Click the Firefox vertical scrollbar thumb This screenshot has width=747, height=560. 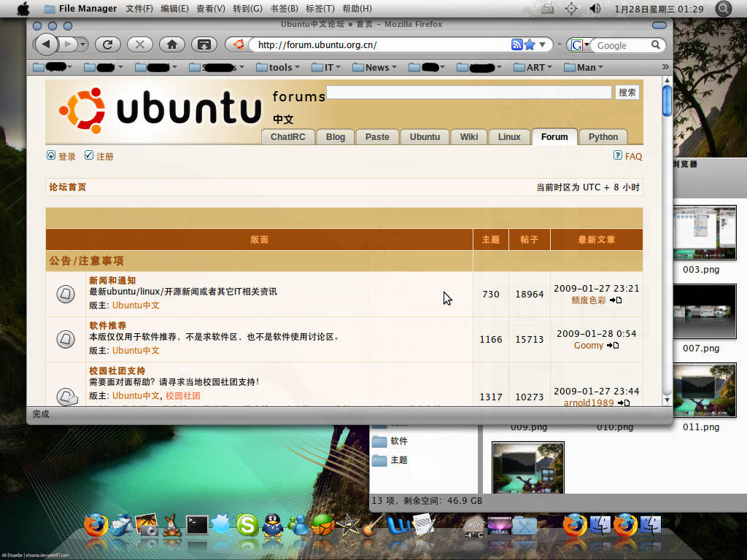pos(667,101)
